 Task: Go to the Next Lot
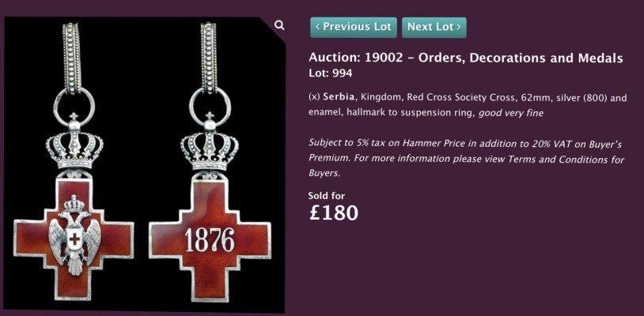coord(434,28)
